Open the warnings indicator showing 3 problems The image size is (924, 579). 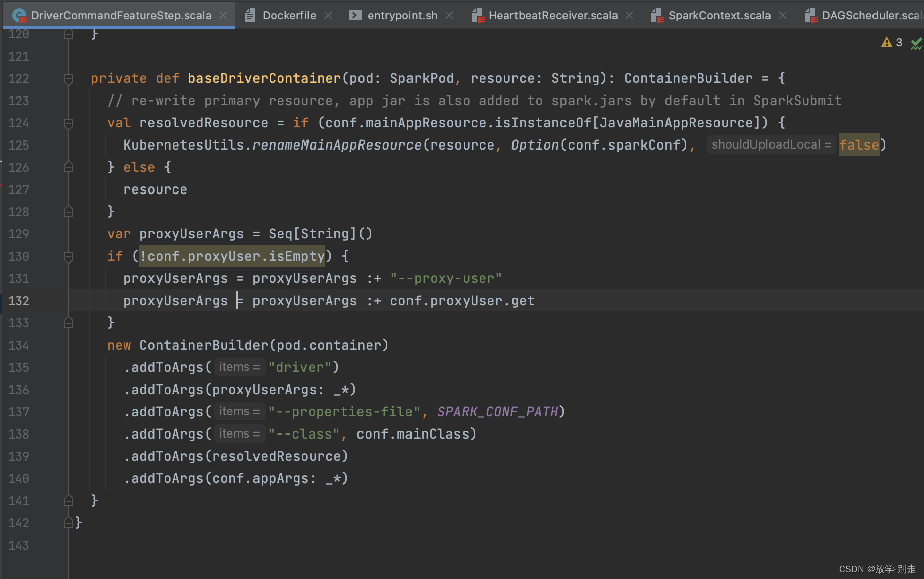(892, 43)
